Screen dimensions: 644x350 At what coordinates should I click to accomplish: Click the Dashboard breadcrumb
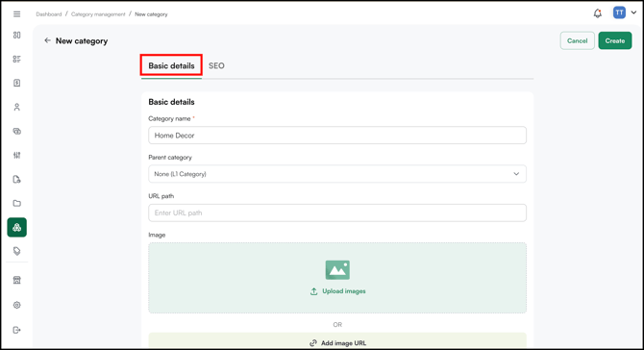48,14
